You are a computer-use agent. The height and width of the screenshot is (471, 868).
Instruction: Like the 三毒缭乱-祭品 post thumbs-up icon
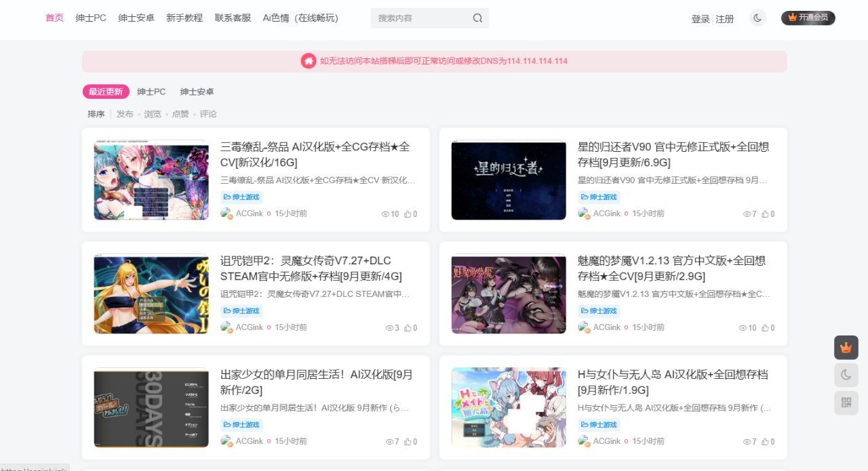(408, 214)
